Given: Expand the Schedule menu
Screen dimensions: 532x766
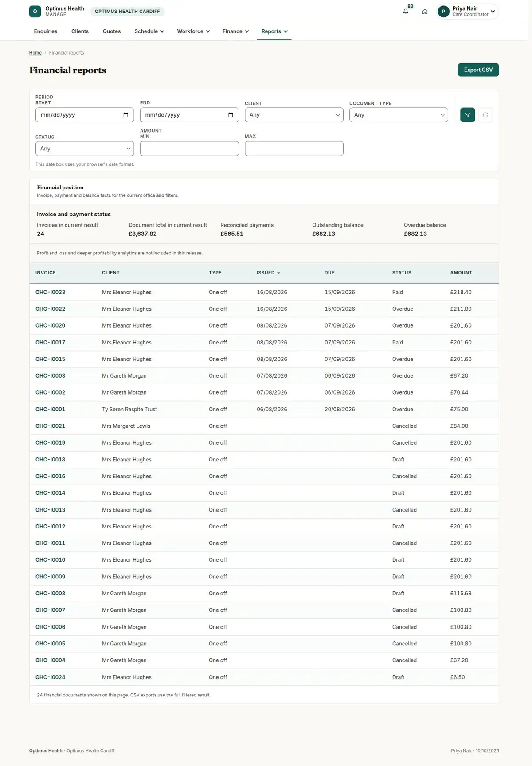Looking at the screenshot, I should [149, 31].
